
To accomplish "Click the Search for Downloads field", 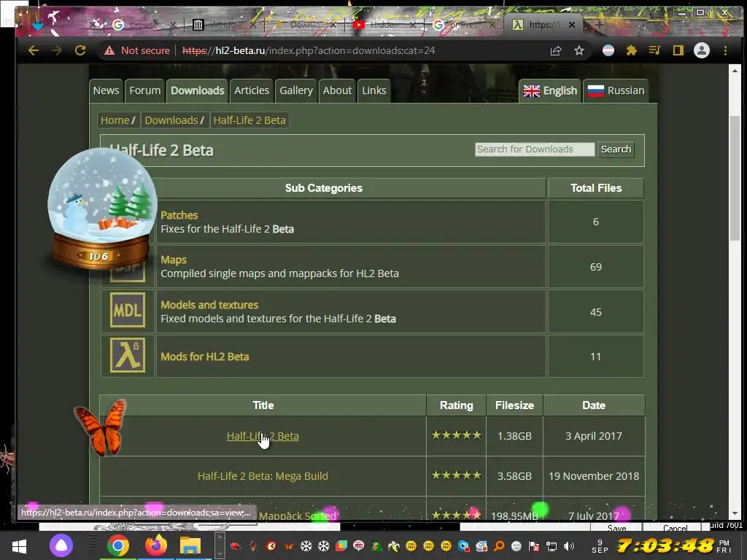I will point(535,149).
